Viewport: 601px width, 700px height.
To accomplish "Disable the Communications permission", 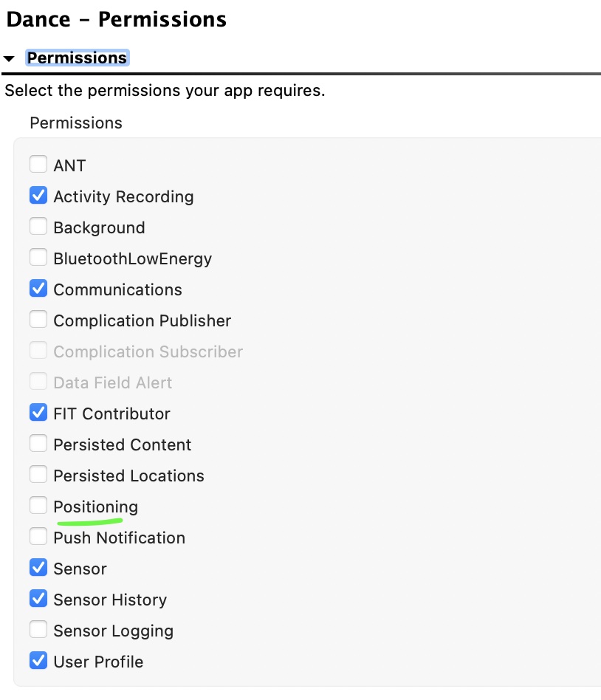I will coord(38,289).
